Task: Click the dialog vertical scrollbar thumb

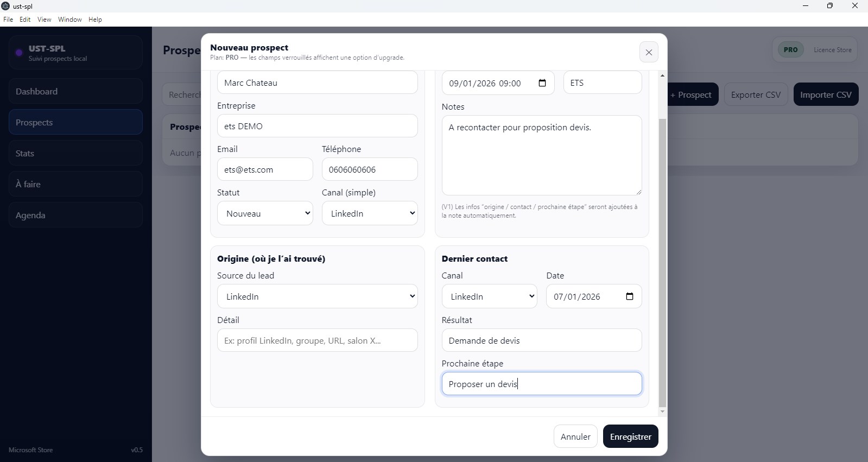Action: [662, 262]
